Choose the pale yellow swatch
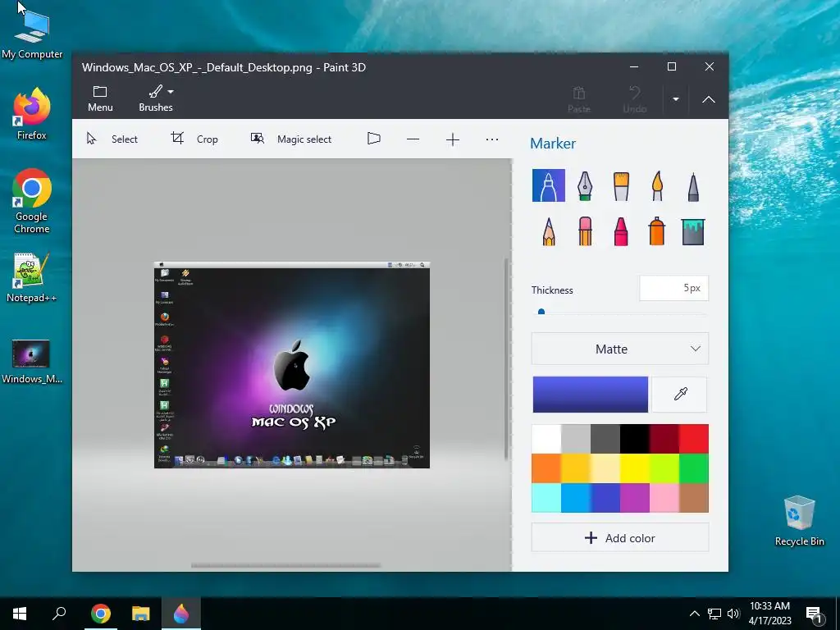840x630 pixels. coord(605,468)
